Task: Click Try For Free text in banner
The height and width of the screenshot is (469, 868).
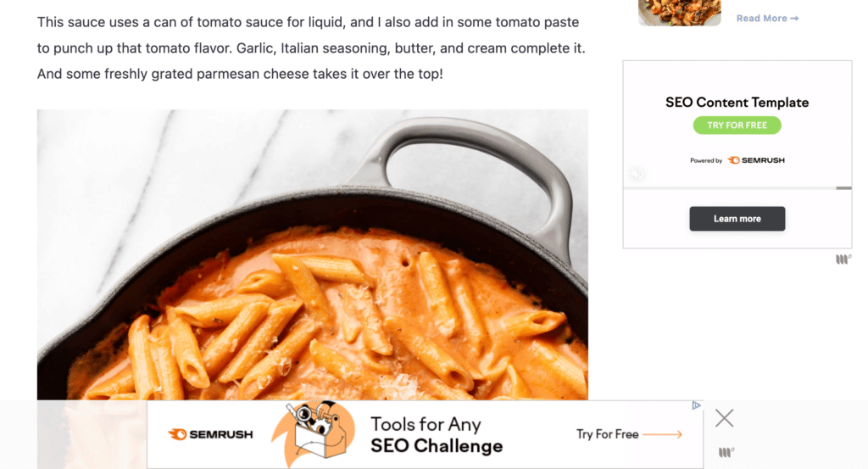Action: 607,434
